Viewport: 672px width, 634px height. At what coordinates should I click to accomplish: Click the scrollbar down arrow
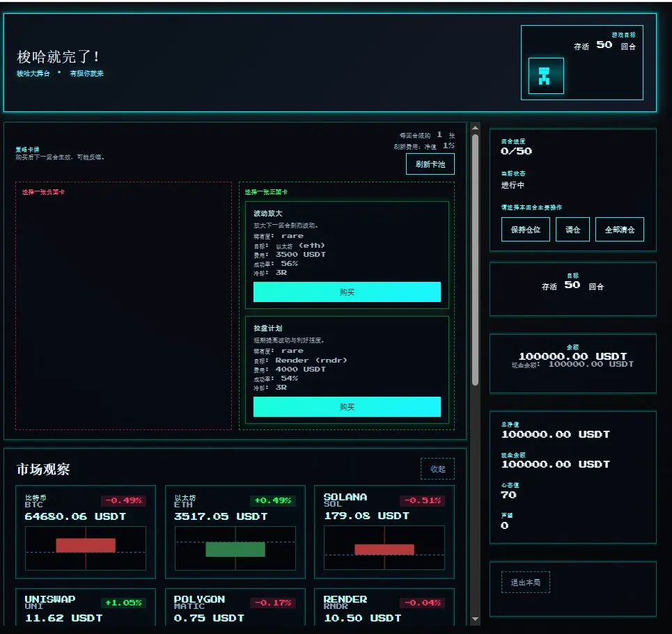click(x=475, y=619)
